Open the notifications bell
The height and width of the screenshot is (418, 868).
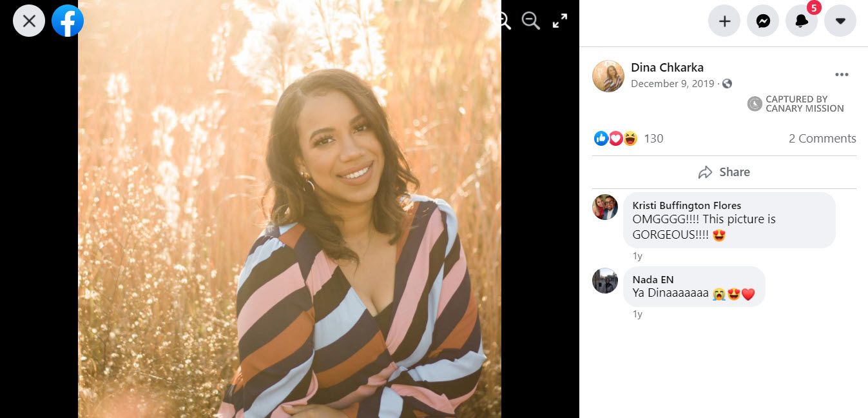[802, 21]
